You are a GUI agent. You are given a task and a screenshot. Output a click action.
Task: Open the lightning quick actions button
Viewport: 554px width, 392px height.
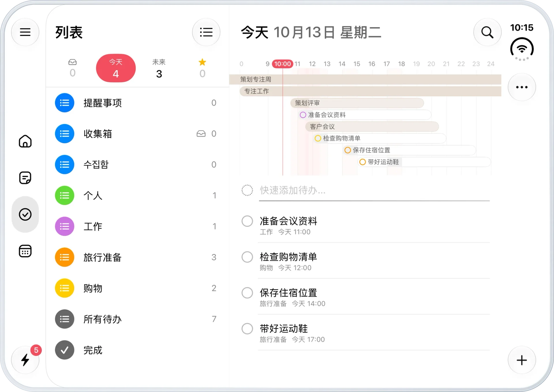(25, 360)
